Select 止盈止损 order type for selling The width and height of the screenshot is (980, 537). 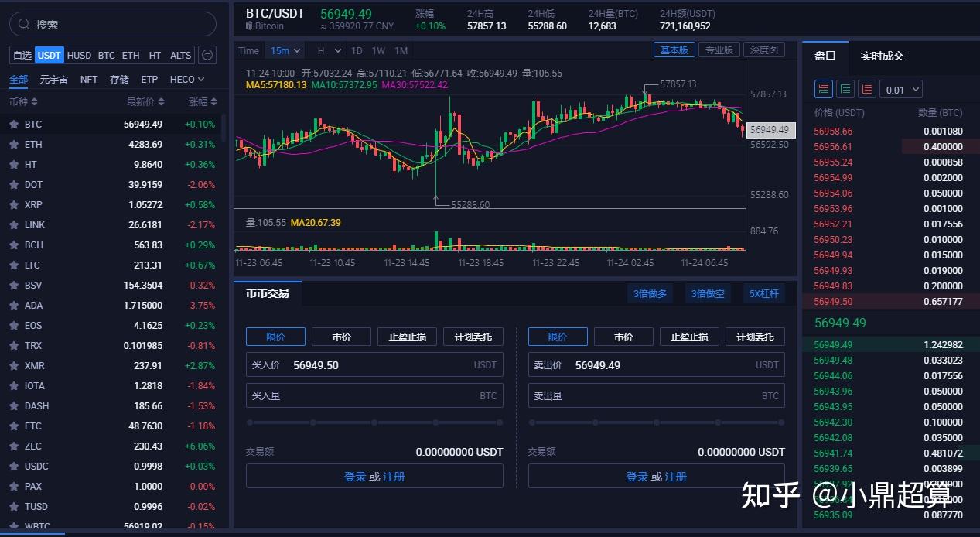click(689, 337)
